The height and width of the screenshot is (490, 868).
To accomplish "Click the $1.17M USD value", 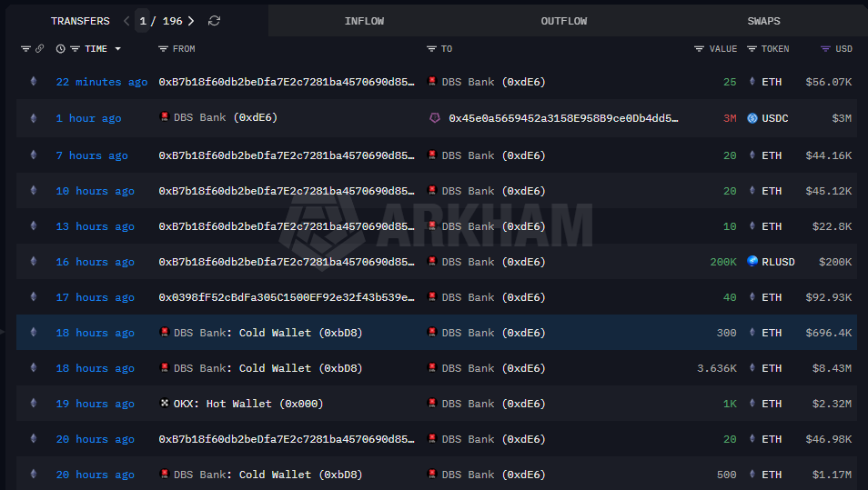I will (x=832, y=475).
